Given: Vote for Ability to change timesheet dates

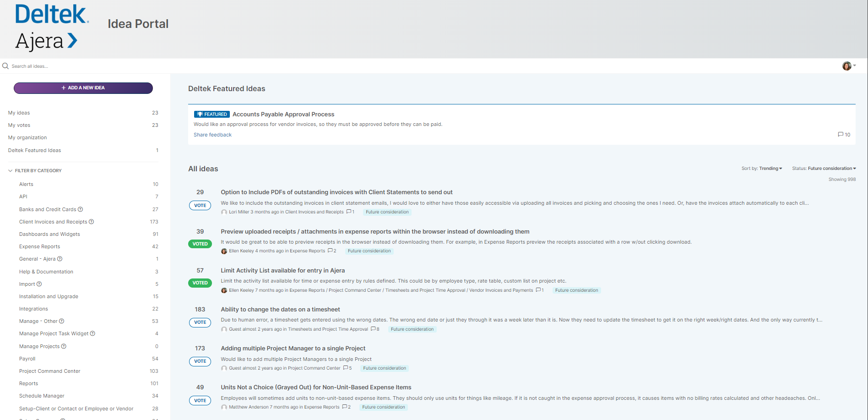Looking at the screenshot, I should click(x=200, y=322).
